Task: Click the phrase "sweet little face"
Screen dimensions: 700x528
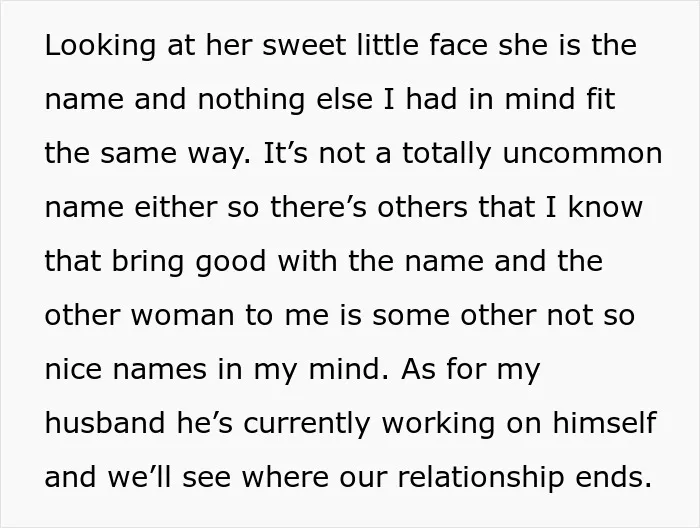Action: pos(375,45)
